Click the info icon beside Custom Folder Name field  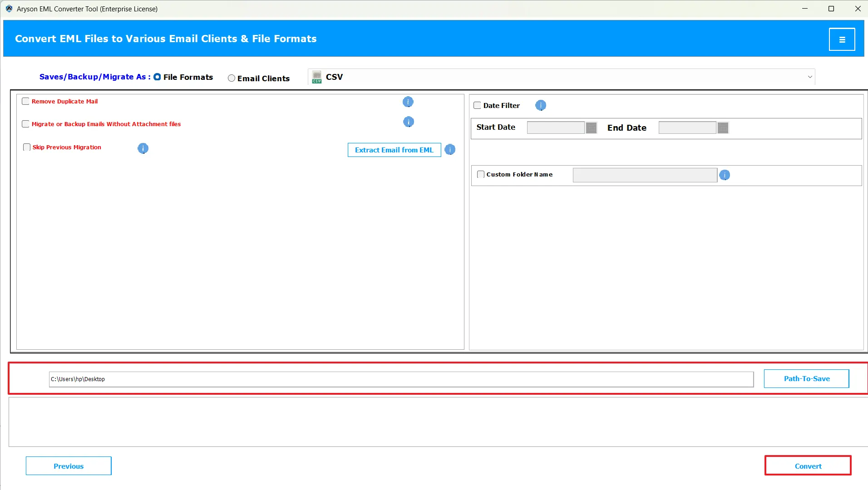725,175
